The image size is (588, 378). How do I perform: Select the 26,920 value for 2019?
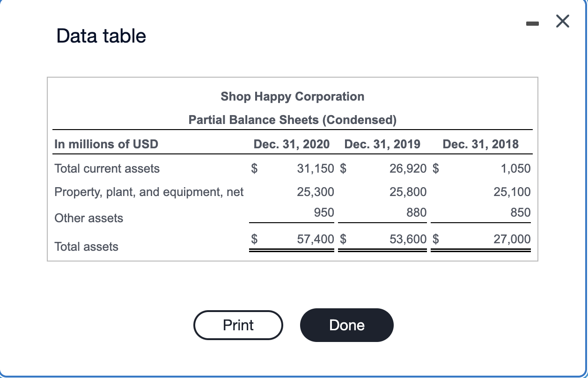coord(408,168)
